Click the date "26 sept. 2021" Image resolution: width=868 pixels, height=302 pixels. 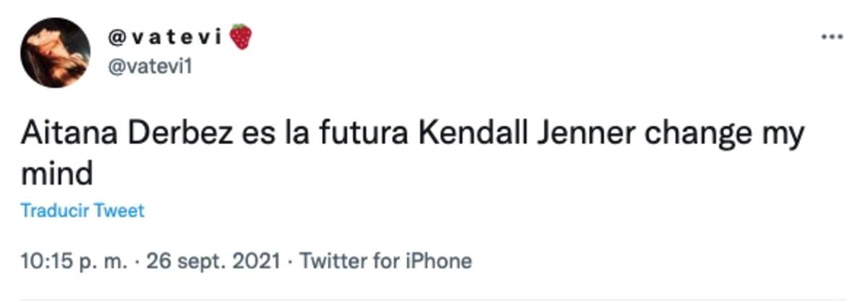coord(213,261)
